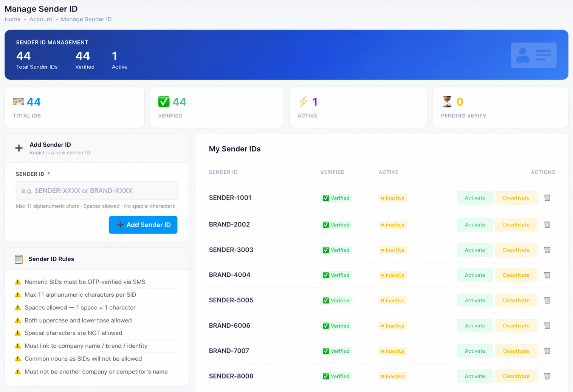Click trash icon for SENDER-3003
This screenshot has height=392, width=573.
click(547, 250)
